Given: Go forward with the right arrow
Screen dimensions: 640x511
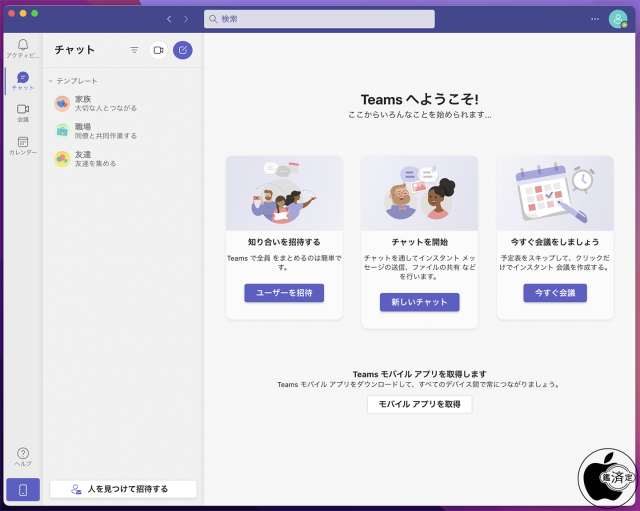Looking at the screenshot, I should click(186, 19).
